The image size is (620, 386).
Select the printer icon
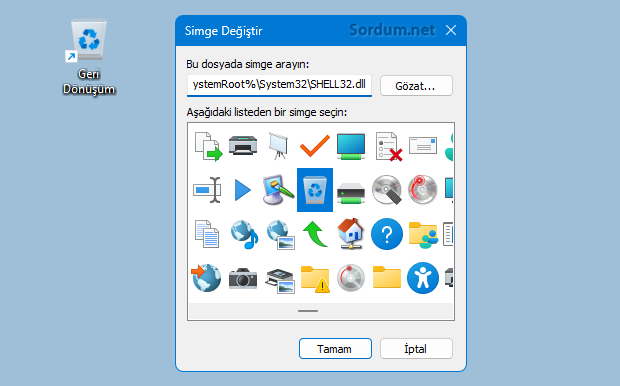(243, 145)
